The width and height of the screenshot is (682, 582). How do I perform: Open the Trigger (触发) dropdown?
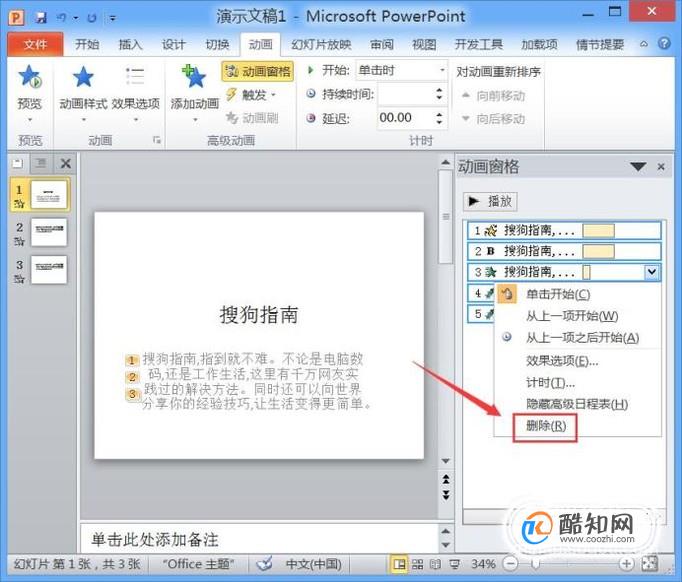(251, 94)
